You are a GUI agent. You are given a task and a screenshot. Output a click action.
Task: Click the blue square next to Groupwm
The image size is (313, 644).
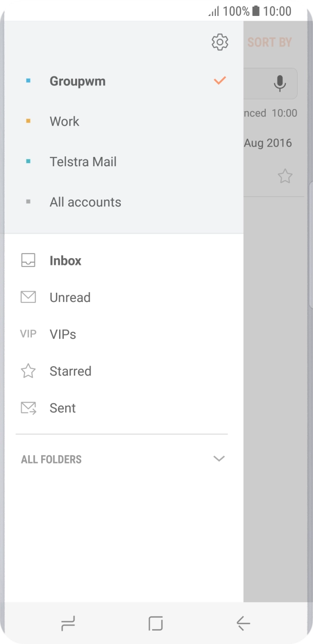[28, 80]
